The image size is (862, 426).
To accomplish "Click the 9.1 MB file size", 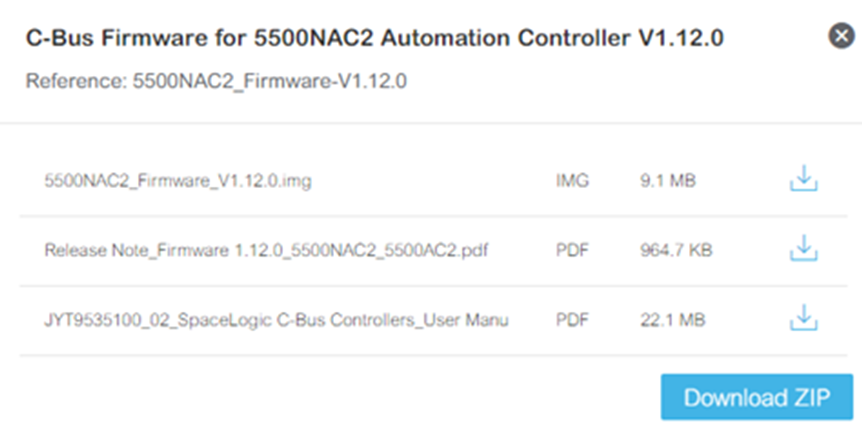I will pos(667,181).
